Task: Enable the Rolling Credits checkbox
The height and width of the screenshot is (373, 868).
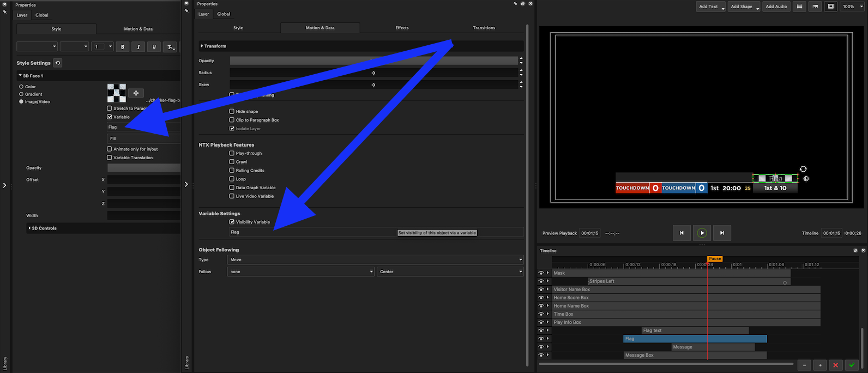Action: point(232,171)
